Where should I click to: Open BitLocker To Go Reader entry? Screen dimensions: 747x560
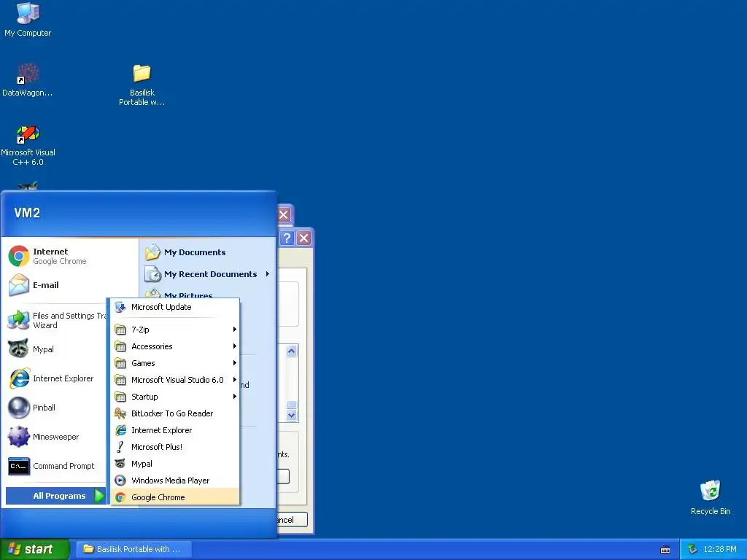click(175, 413)
